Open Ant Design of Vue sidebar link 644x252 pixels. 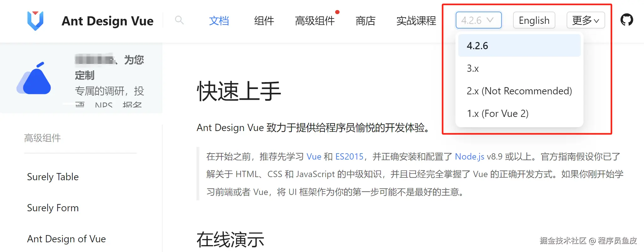click(x=66, y=239)
